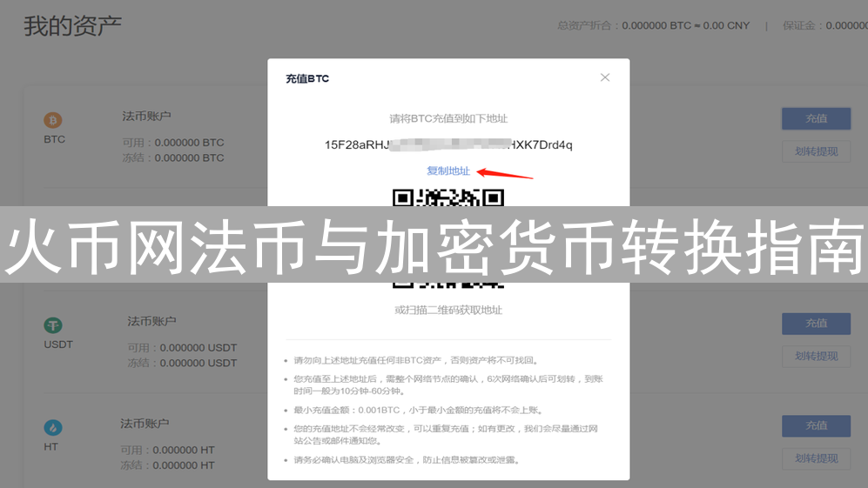Viewport: 868px width, 488px height.
Task: Click 最小充值金额 0.001BTC notice
Action: click(x=419, y=410)
